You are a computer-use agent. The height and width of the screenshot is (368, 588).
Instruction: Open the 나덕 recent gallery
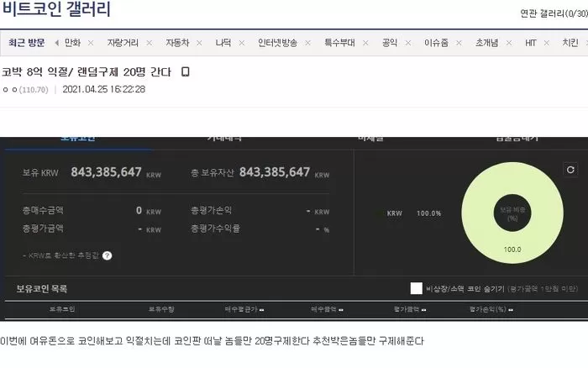pos(223,43)
